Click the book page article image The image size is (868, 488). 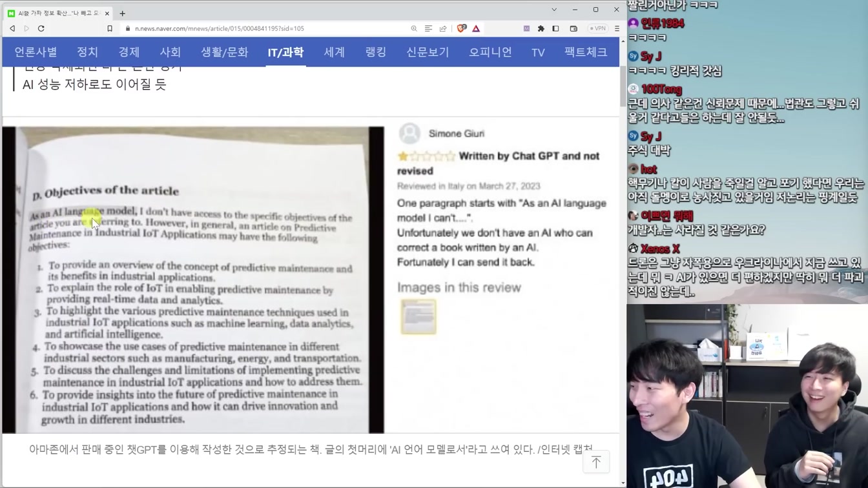tap(193, 280)
